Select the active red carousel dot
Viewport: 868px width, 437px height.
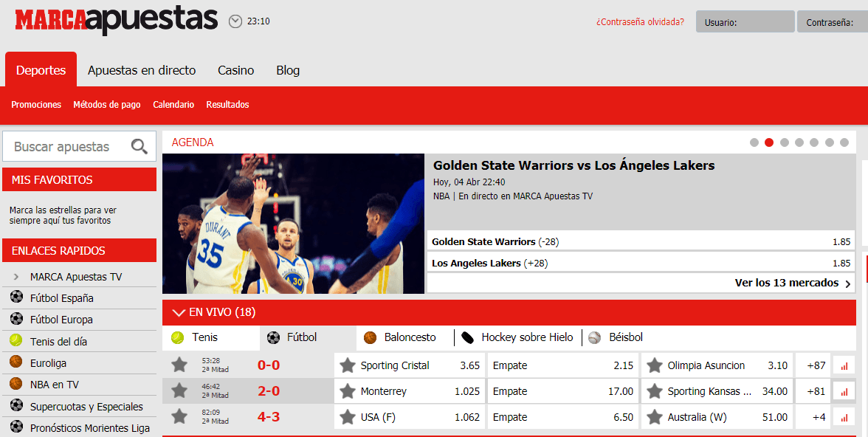click(x=769, y=142)
